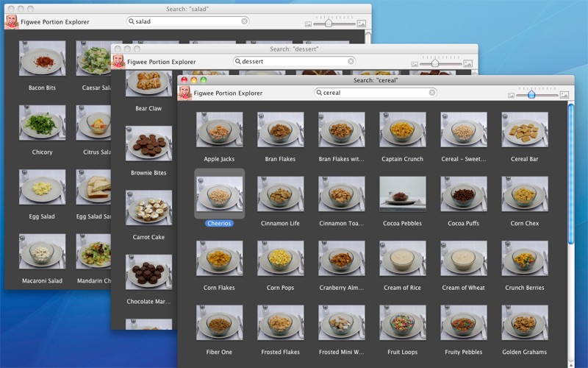This screenshot has height=368, width=588.
Task: Select the Frosted Flakes thumbnail
Action: [281, 322]
